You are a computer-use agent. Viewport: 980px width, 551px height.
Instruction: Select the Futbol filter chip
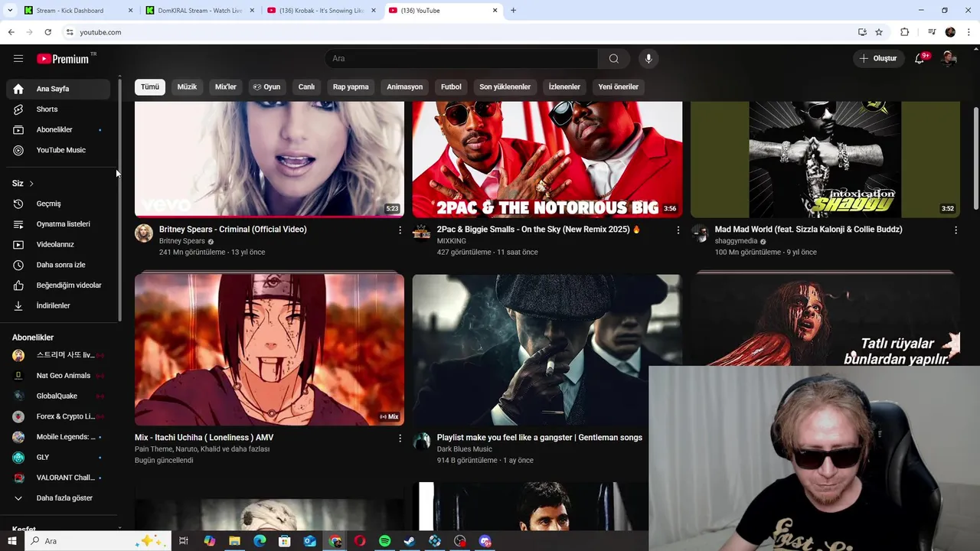tap(451, 86)
